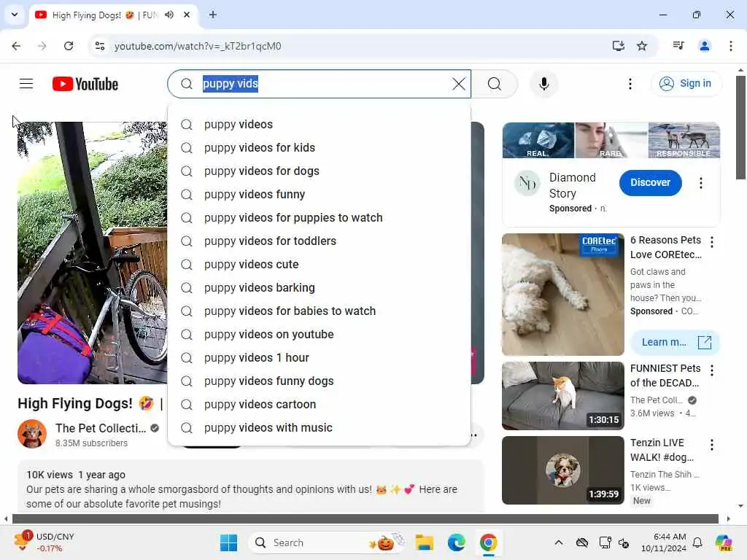Expand the video description box
The width and height of the screenshot is (747, 560).
251,486
